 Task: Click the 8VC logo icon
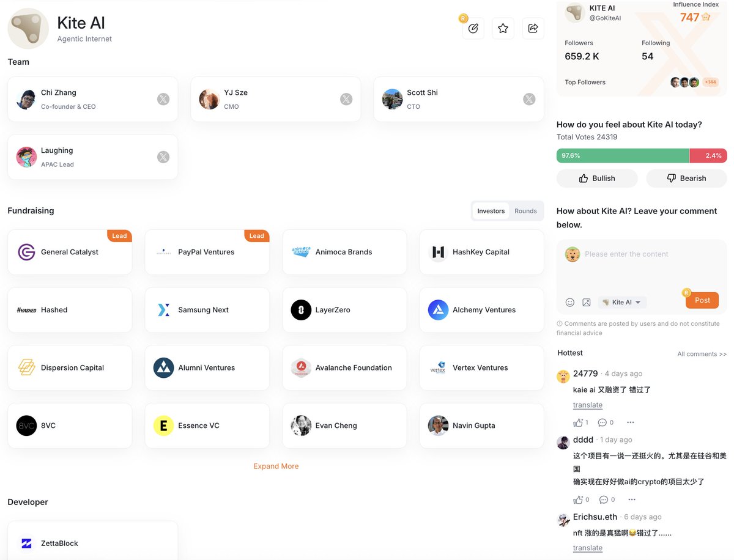(x=26, y=426)
